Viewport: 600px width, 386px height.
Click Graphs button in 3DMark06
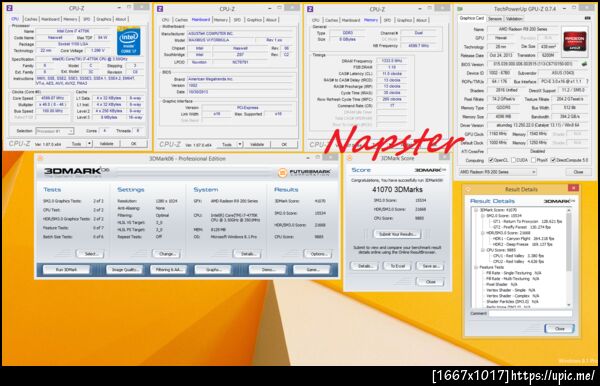pos(213,270)
